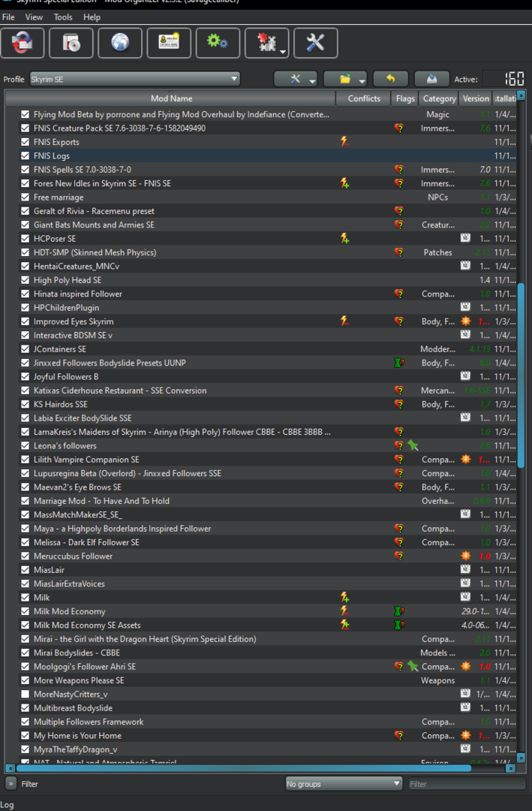The width and height of the screenshot is (532, 811).
Task: Open the folder dropdown arrow button
Action: [x=362, y=80]
